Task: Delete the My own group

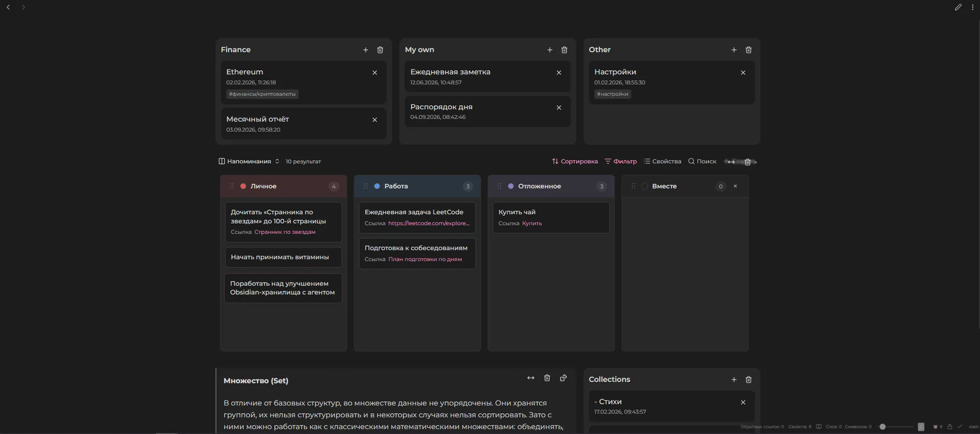Action: tap(564, 50)
